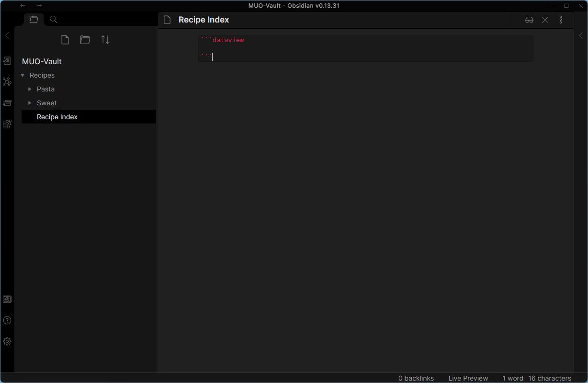This screenshot has height=383, width=588.
Task: Click the closing code fence line
Action: 206,56
